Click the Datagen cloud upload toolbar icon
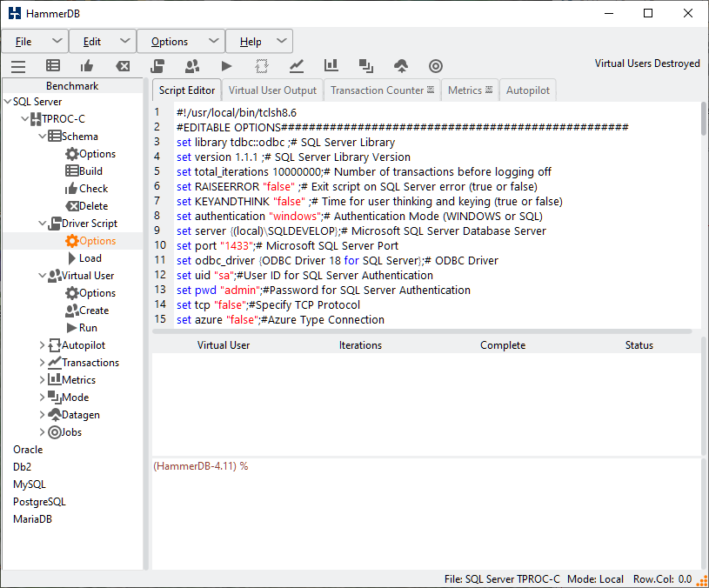This screenshot has width=709, height=588. pos(401,66)
